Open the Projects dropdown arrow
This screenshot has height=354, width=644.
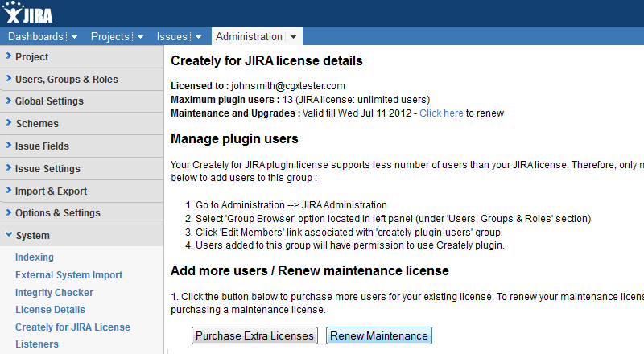(x=140, y=37)
